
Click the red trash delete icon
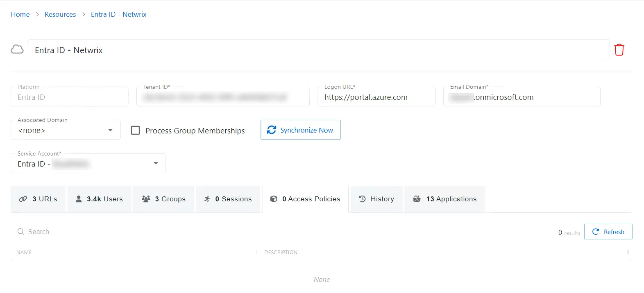tap(619, 50)
